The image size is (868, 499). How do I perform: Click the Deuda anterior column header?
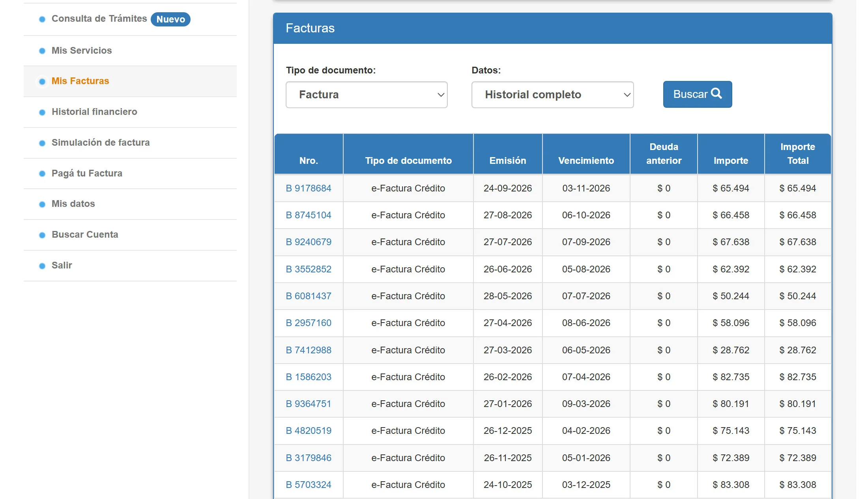[x=664, y=154]
